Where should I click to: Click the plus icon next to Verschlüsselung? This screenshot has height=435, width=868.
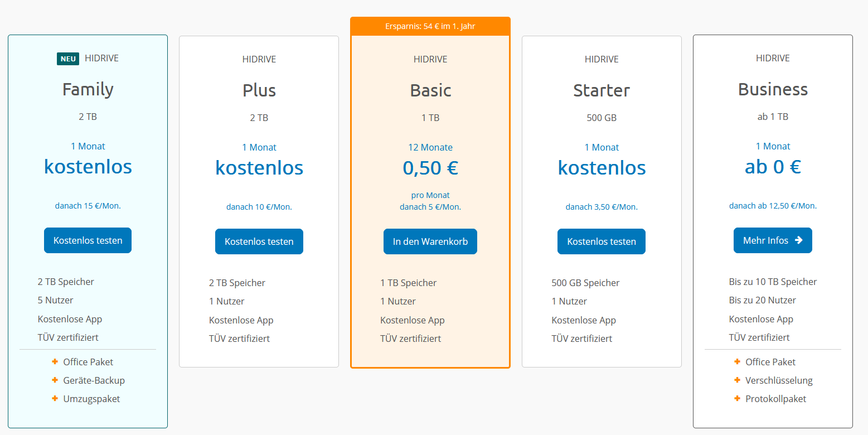coord(737,380)
